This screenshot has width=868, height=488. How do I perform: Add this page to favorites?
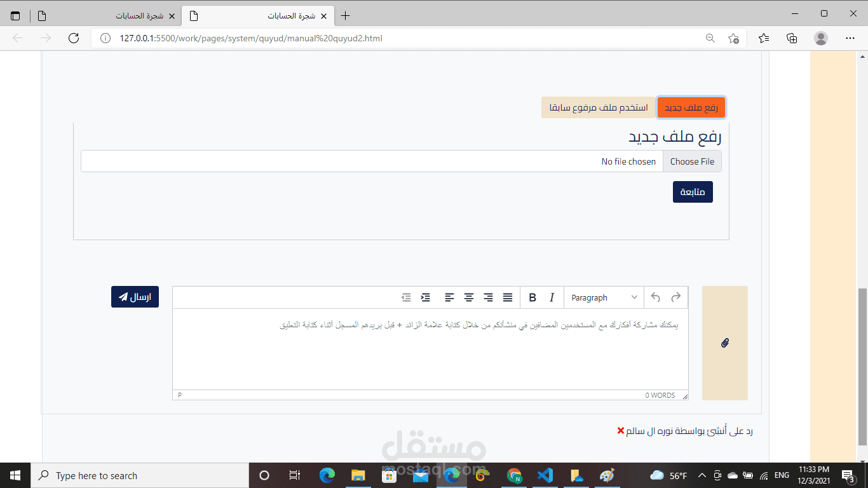click(733, 38)
